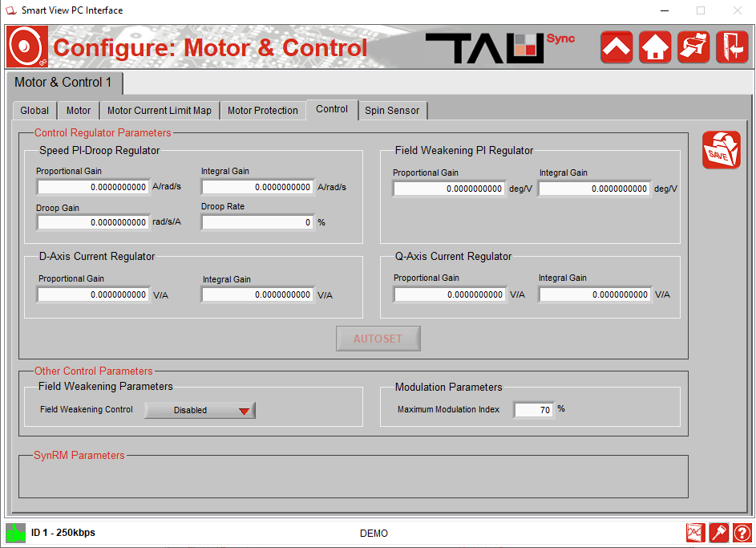The image size is (756, 548).
Task: Click the Maximum Modulation Index field
Action: tap(533, 410)
